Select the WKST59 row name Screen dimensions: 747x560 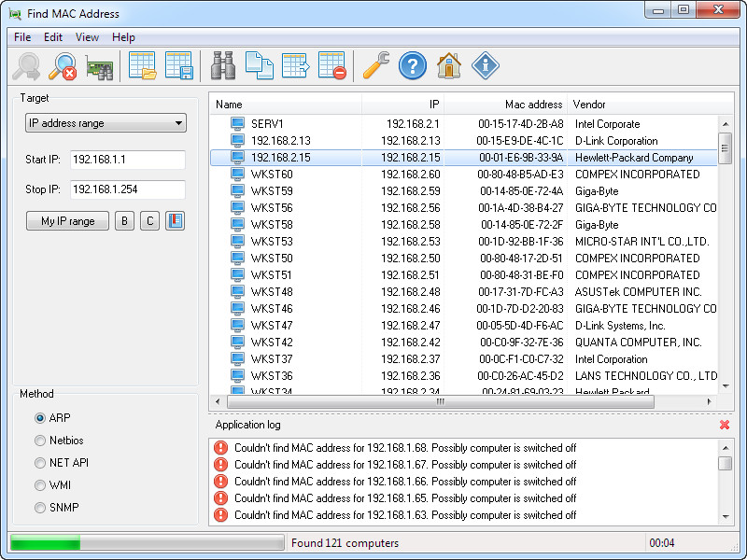point(272,191)
